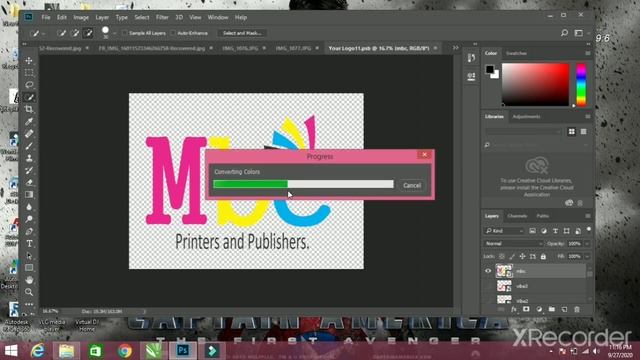The width and height of the screenshot is (640, 360).
Task: Select the Rectangular Marquee tool
Action: [x=29, y=73]
